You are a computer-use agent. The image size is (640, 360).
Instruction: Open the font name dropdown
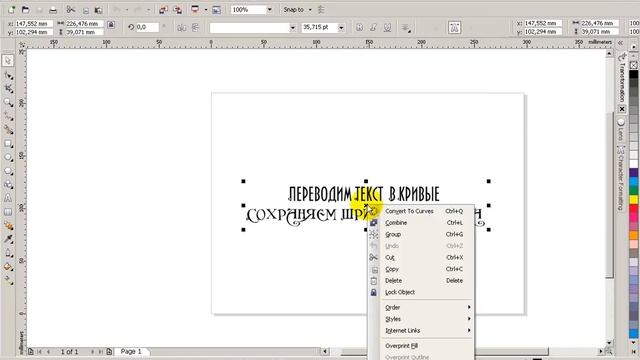click(292, 28)
